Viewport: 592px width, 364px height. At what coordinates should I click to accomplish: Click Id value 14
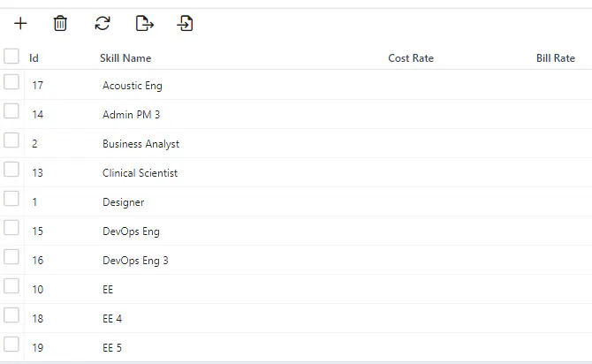(38, 114)
